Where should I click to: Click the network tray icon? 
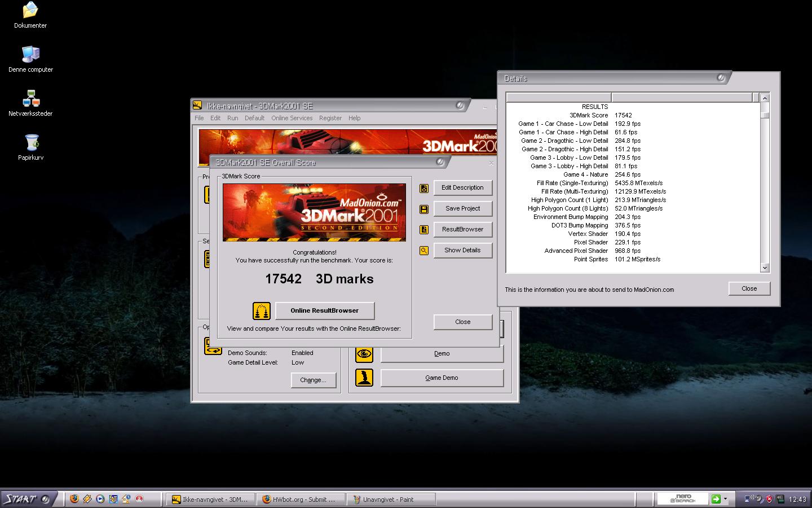click(749, 499)
